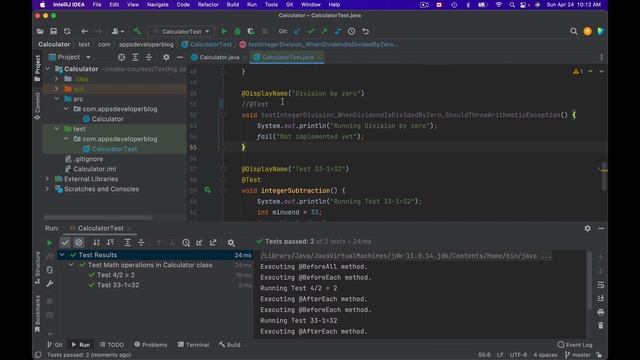Image resolution: width=640 pixels, height=360 pixels.
Task: Toggle Show Passed tests checkmark
Action: click(x=65, y=243)
